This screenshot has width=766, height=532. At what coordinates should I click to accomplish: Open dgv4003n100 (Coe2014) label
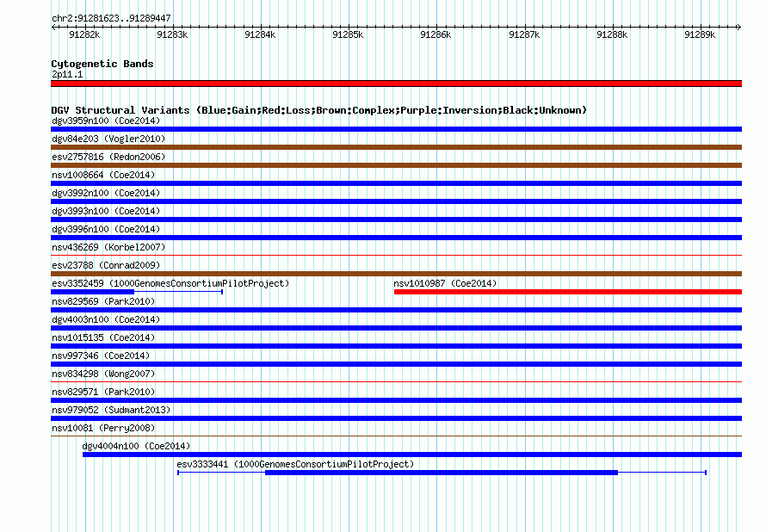(106, 319)
